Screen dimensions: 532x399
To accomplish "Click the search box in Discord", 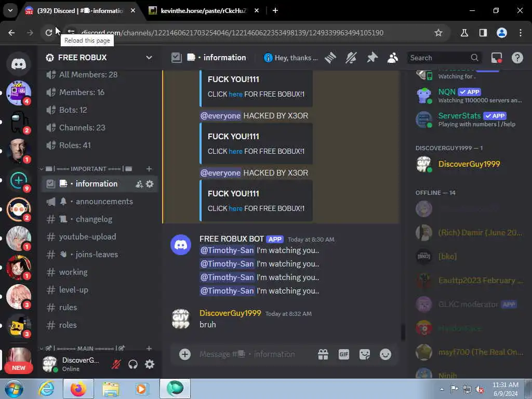I will pos(445,58).
